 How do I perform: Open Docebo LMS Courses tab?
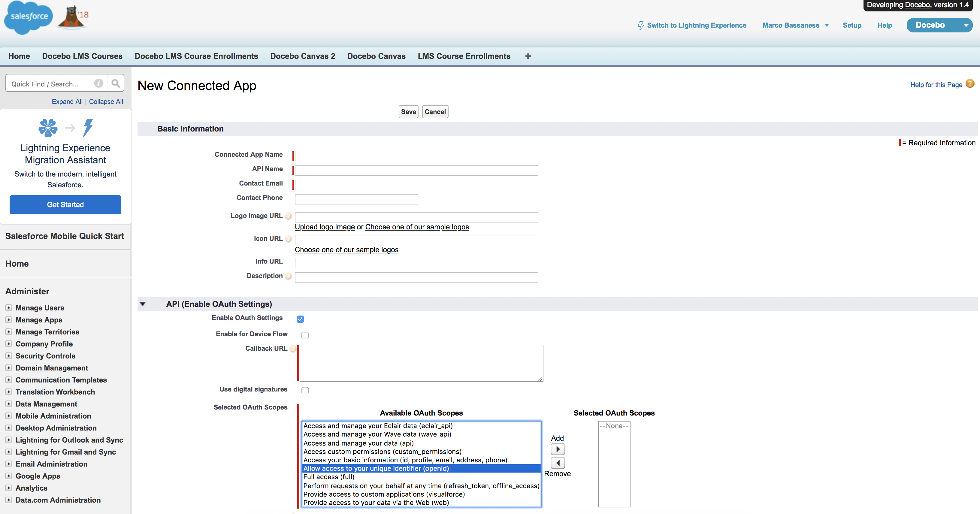point(82,56)
